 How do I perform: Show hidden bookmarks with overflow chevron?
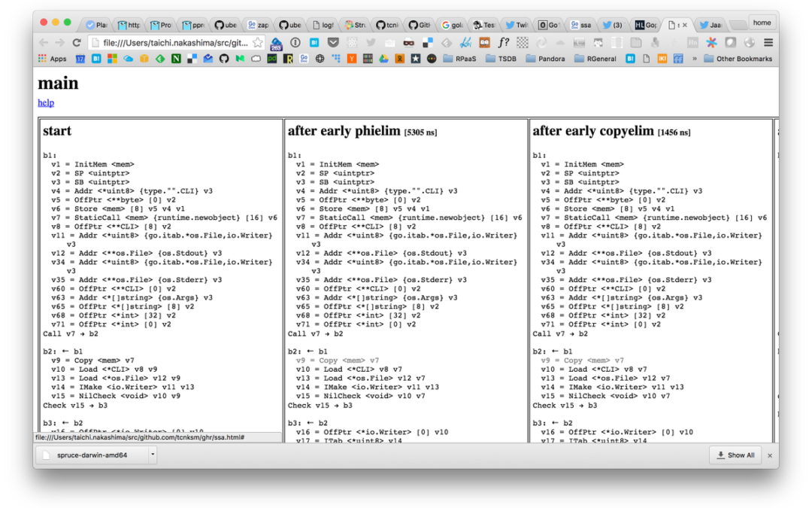[694, 59]
